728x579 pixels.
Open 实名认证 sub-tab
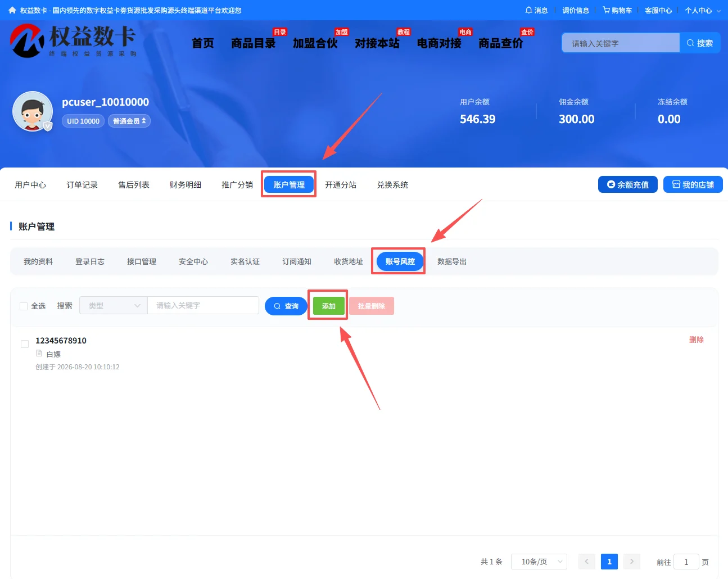click(x=245, y=261)
